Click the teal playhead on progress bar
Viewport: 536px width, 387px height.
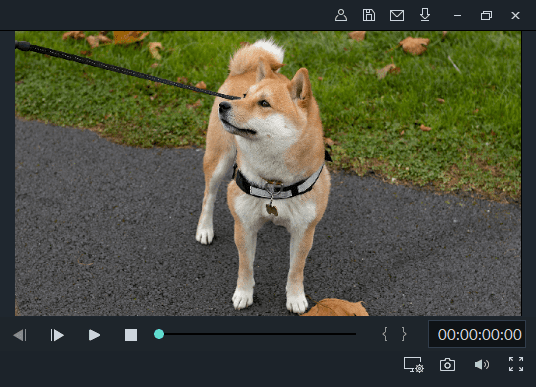159,334
